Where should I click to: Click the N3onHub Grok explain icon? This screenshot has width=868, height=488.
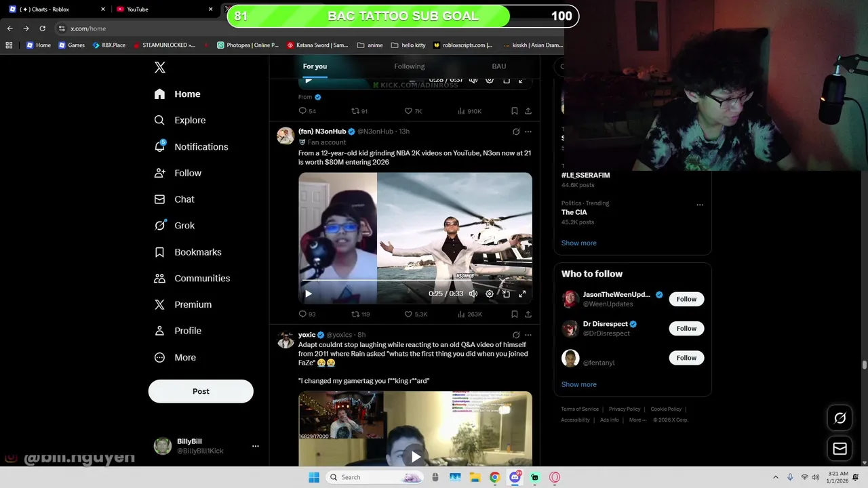click(x=516, y=131)
